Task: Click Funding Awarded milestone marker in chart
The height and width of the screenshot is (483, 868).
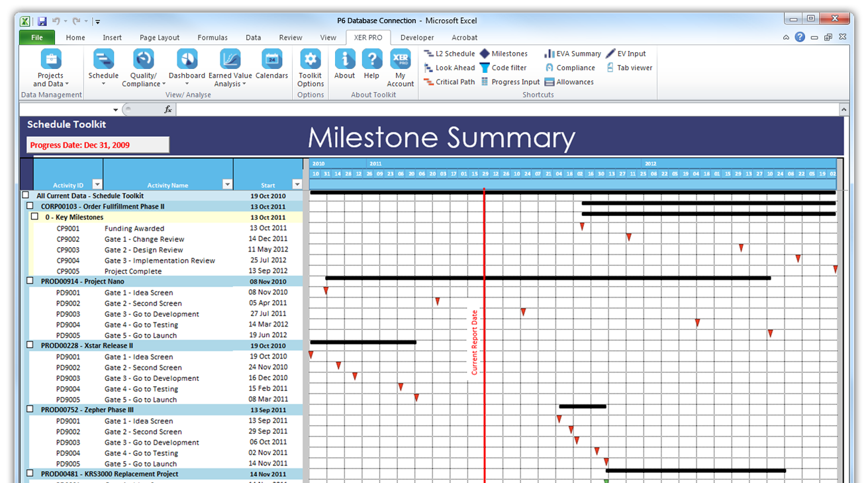Action: click(582, 227)
